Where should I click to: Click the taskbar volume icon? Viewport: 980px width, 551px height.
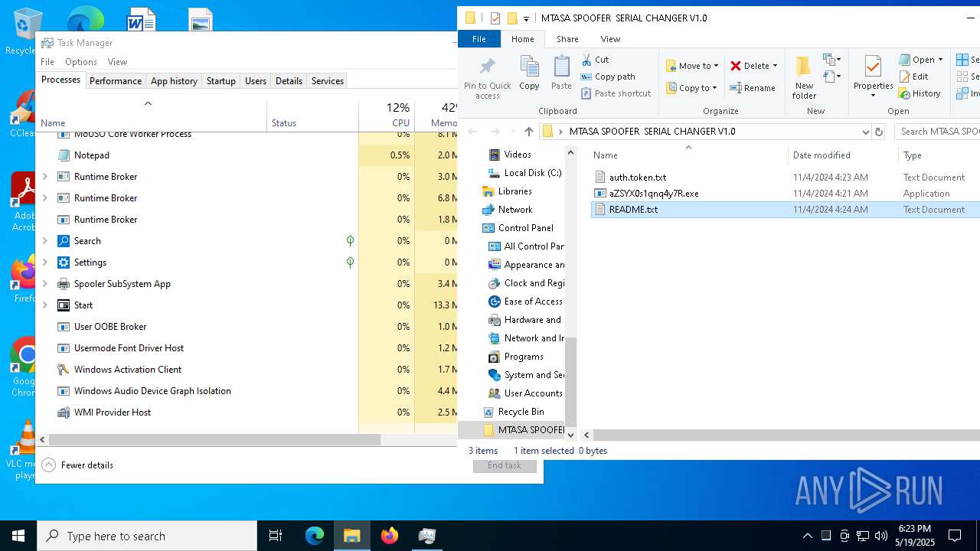point(881,536)
